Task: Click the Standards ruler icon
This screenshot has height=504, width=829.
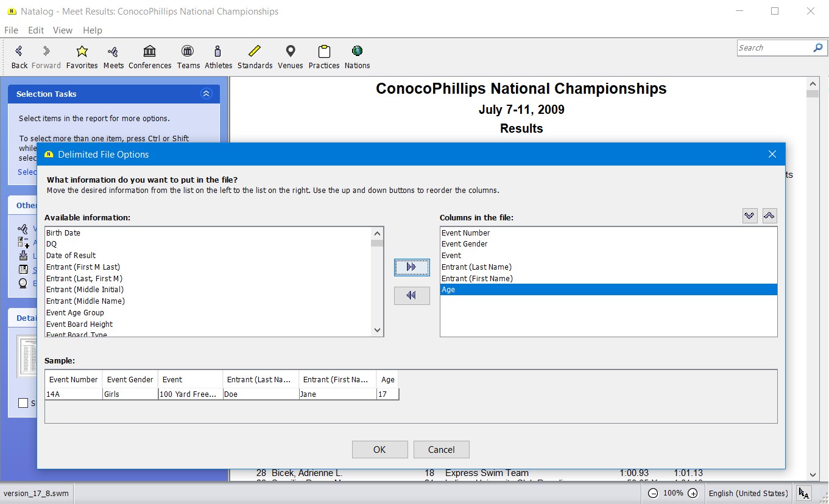Action: pos(255,52)
